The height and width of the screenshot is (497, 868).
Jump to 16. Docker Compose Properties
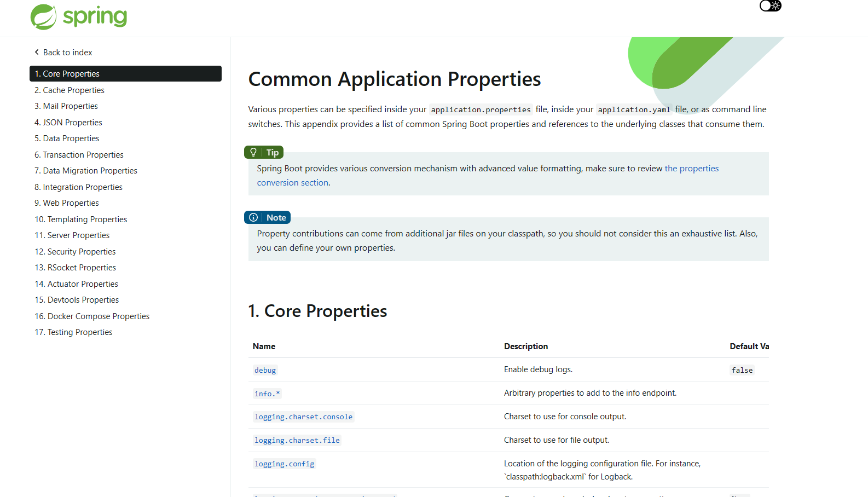pyautogui.click(x=92, y=316)
